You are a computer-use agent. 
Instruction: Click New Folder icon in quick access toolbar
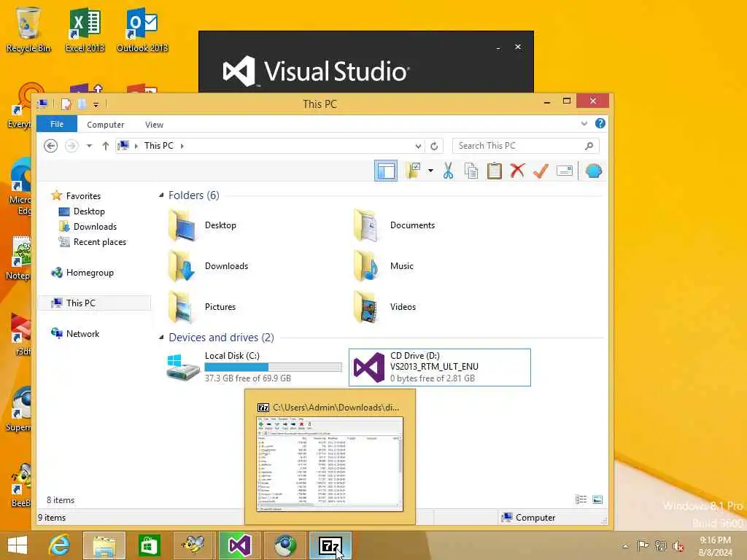click(82, 104)
